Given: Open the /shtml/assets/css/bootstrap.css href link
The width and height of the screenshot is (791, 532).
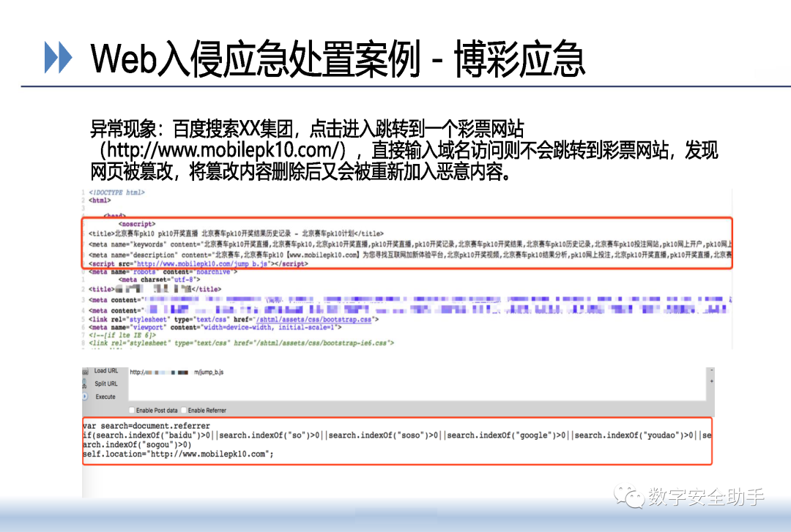Looking at the screenshot, I should (x=314, y=319).
